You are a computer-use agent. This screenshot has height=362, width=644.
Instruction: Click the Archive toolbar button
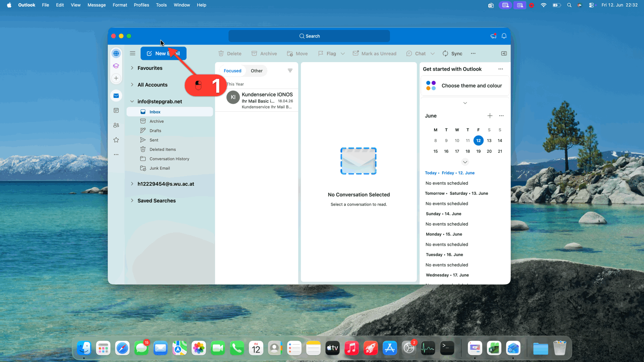[264, 53]
